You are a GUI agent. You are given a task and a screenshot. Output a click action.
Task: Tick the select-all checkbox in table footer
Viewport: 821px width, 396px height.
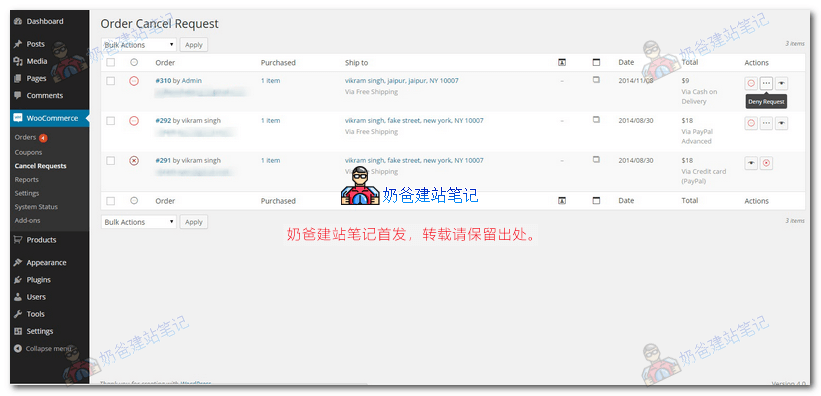[x=110, y=201]
